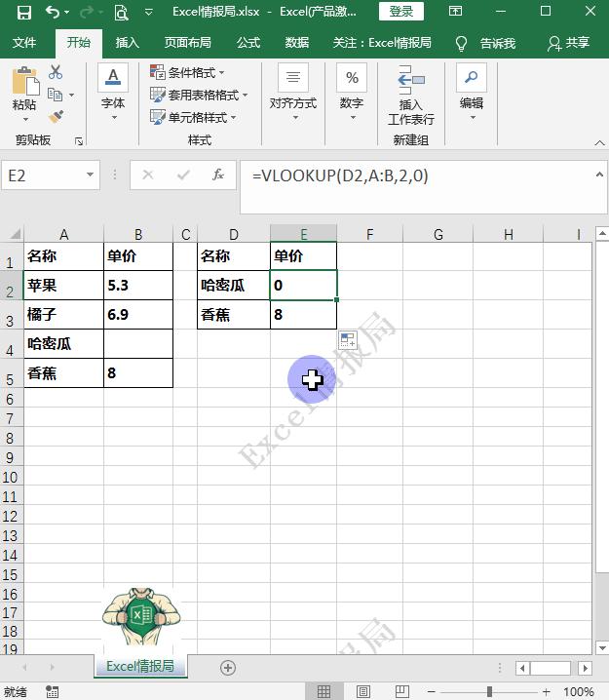The width and height of the screenshot is (609, 700).
Task: Click the formula bar enter checkmark
Action: (183, 175)
